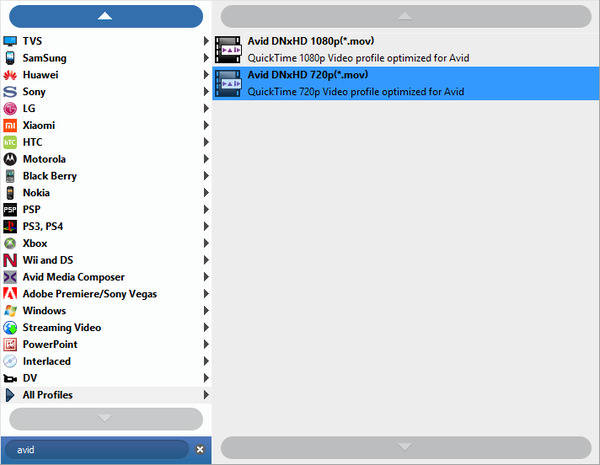Screen dimensions: 600x465
Task: Click the Black Berry phone icon
Action: pos(10,176)
